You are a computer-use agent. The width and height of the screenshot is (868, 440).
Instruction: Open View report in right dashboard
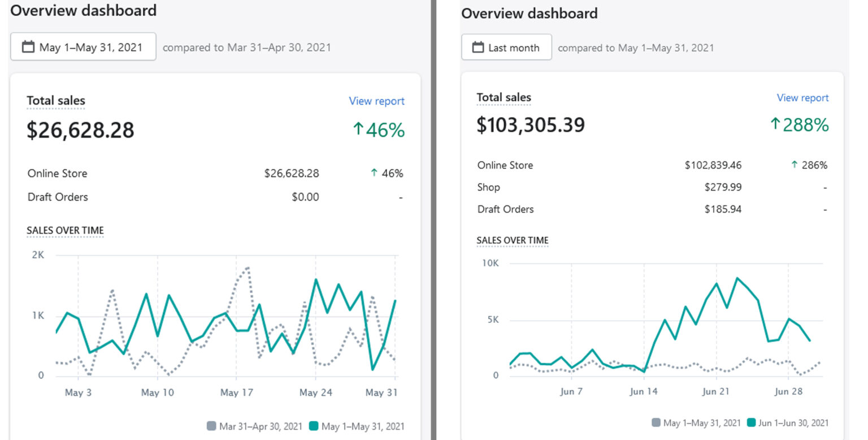[x=802, y=98]
